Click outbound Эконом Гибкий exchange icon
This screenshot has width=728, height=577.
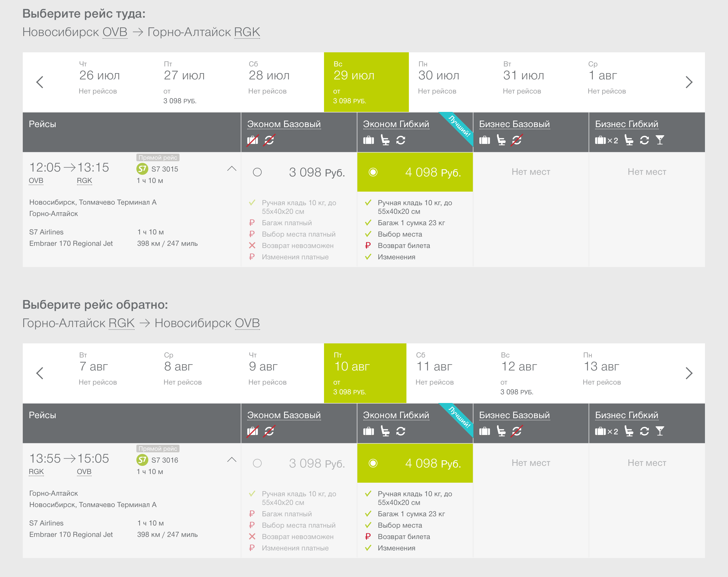click(400, 140)
